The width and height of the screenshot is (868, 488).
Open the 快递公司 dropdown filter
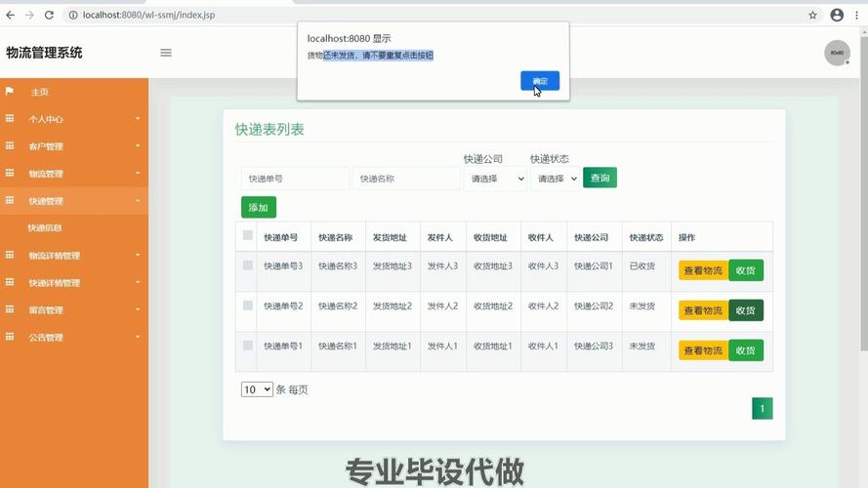495,179
